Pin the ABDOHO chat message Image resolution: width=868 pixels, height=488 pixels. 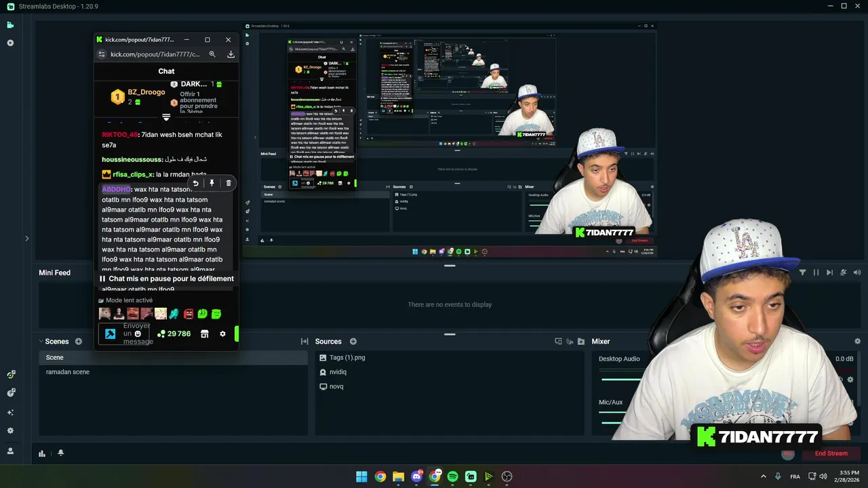[x=212, y=183]
